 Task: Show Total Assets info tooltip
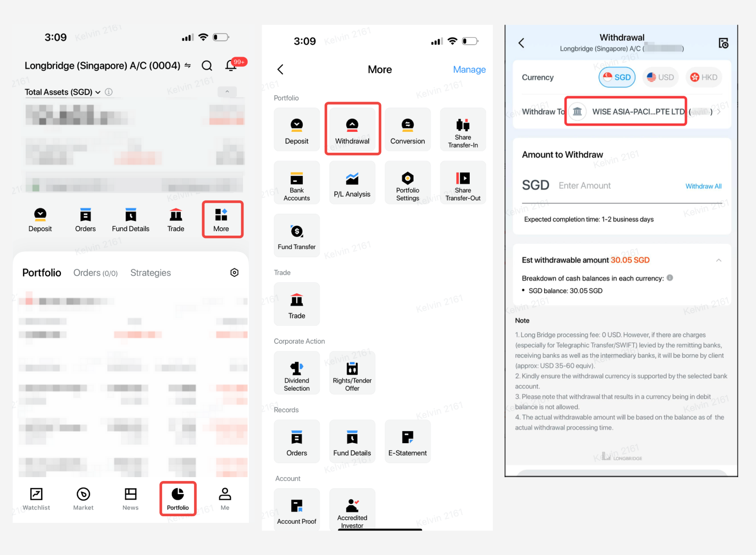(109, 92)
